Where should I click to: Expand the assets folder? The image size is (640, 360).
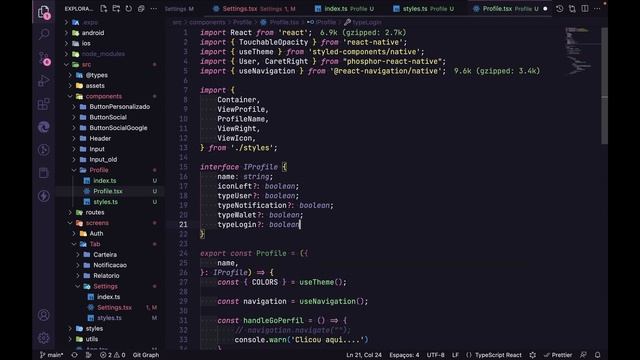point(95,86)
